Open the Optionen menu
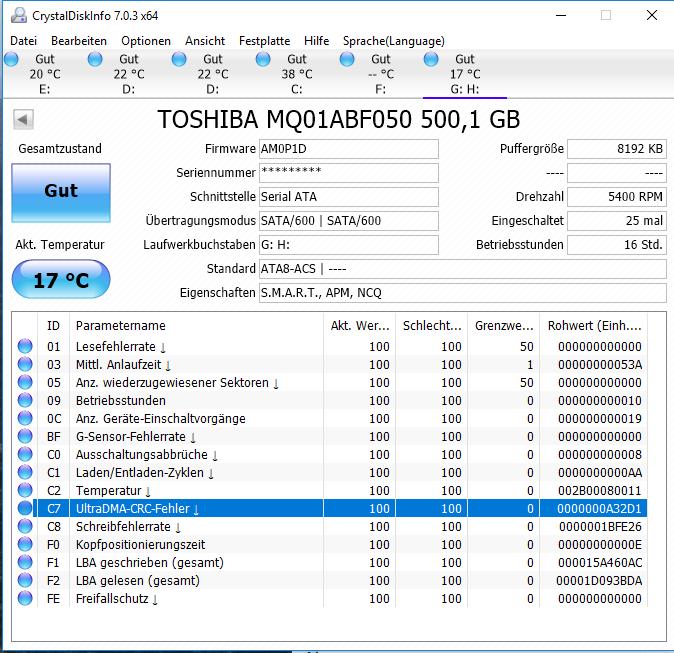The width and height of the screenshot is (674, 653). click(x=146, y=41)
